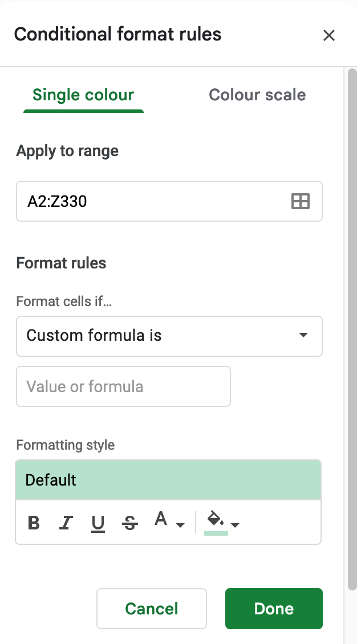Switch to the Colour scale tab
Viewport: 357px width, 644px height.
point(257,95)
